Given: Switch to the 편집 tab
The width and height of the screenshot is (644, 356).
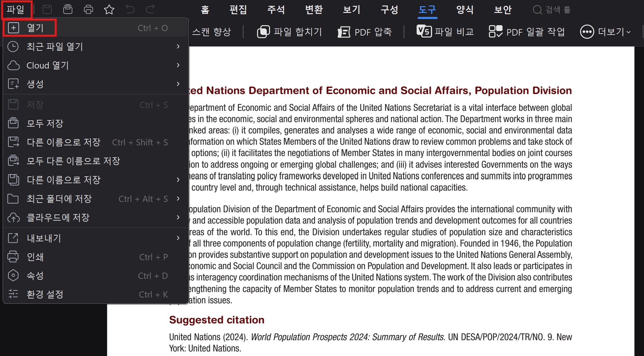Looking at the screenshot, I should (x=238, y=10).
